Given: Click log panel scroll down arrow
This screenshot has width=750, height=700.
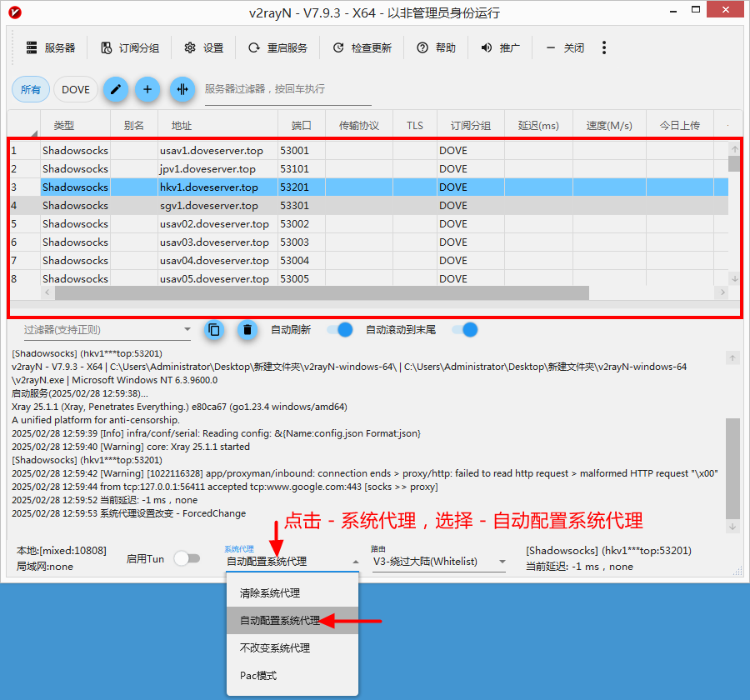Looking at the screenshot, I should coord(732,527).
